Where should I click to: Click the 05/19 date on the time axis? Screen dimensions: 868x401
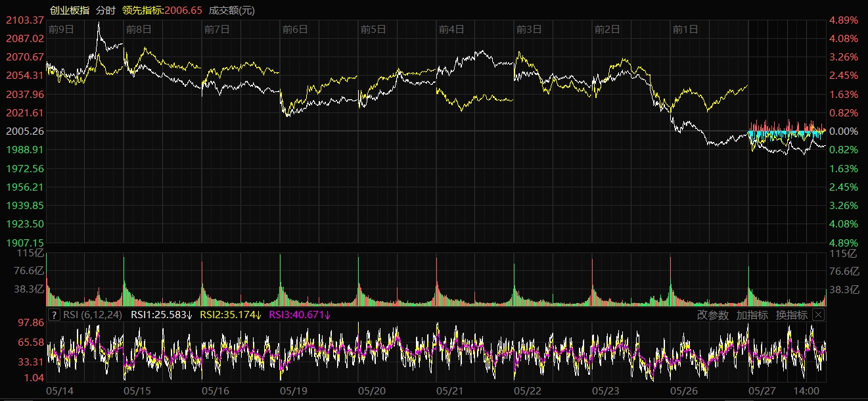pos(294,391)
